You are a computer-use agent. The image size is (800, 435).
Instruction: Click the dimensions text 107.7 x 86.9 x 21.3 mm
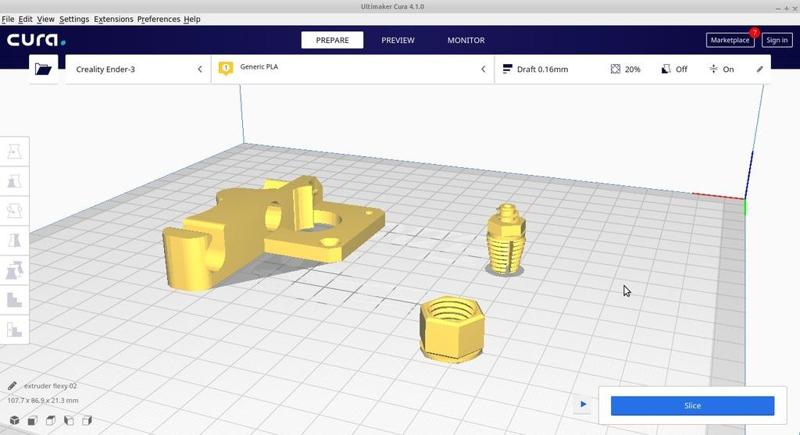tap(43, 400)
